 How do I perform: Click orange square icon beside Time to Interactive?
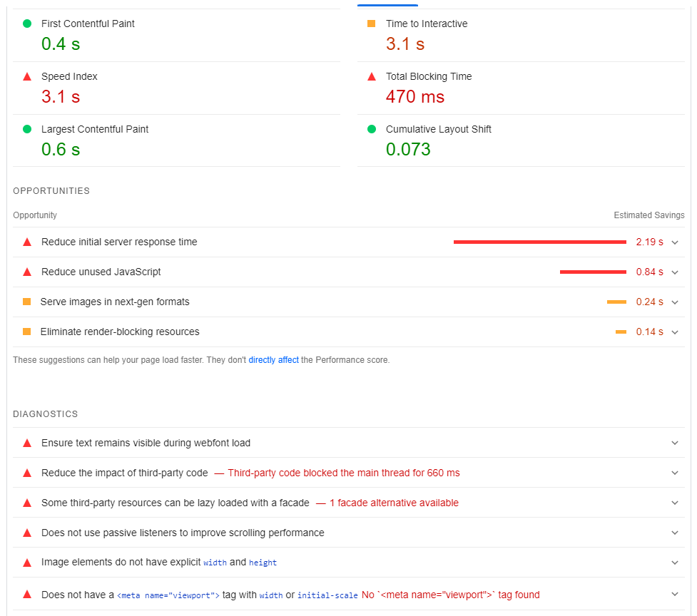point(372,24)
